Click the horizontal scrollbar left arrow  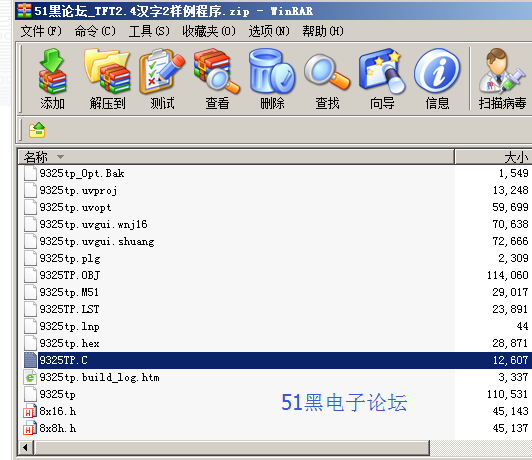coord(26,448)
